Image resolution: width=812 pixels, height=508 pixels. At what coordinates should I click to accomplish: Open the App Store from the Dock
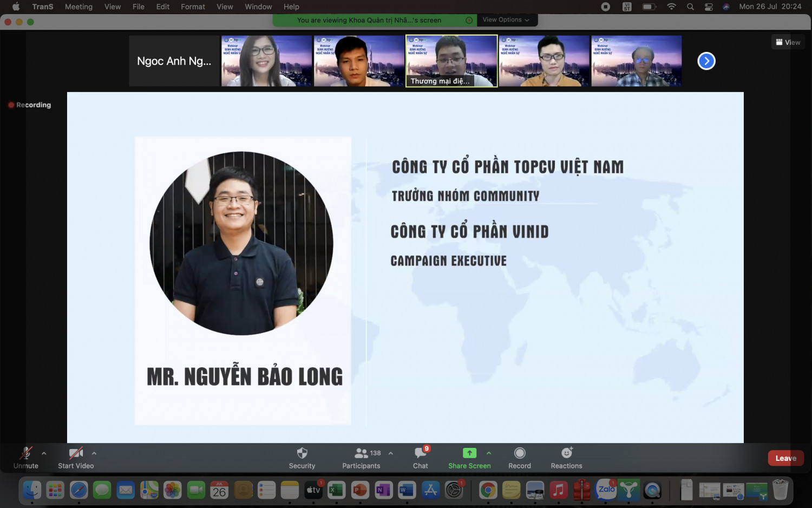pos(430,490)
